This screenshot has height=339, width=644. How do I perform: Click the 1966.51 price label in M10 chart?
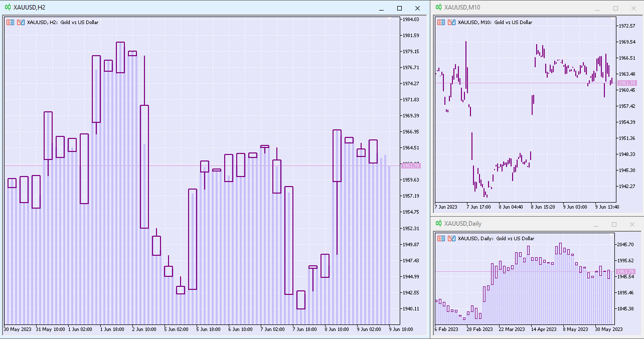coord(627,58)
